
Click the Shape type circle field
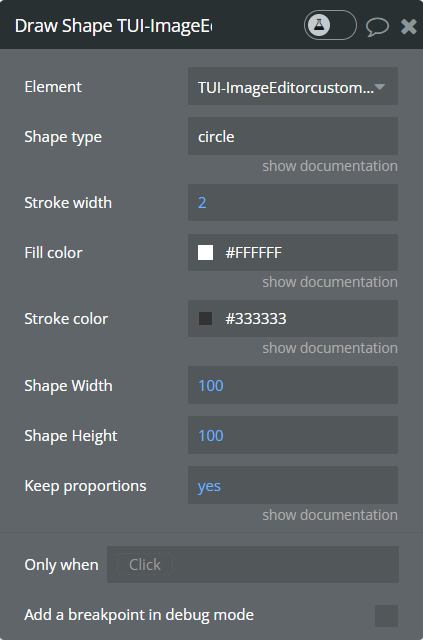click(293, 136)
